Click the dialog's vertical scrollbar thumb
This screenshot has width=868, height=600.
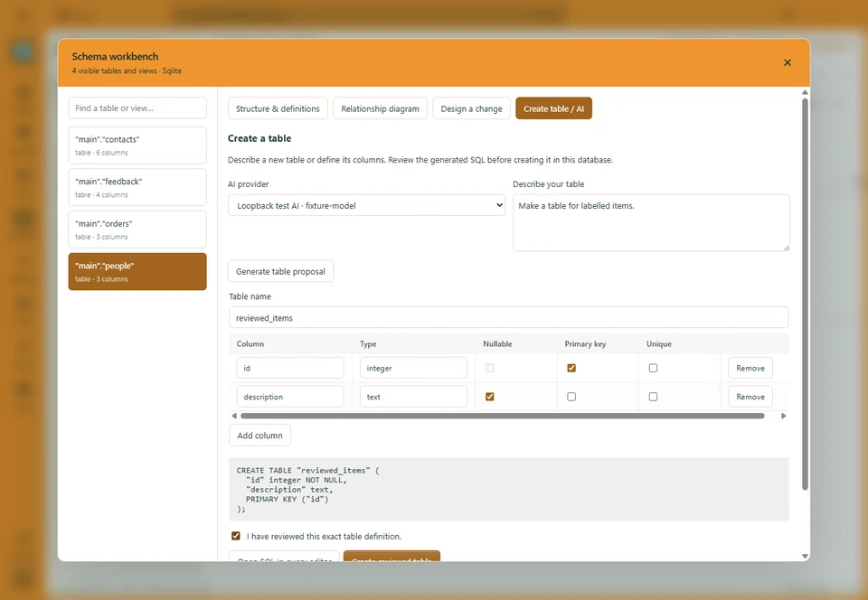(x=805, y=294)
